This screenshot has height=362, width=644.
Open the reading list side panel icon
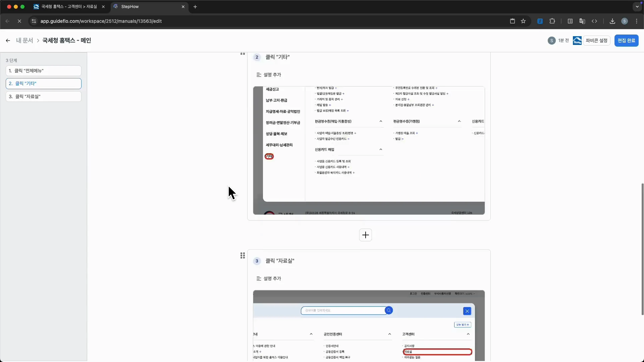(570, 21)
